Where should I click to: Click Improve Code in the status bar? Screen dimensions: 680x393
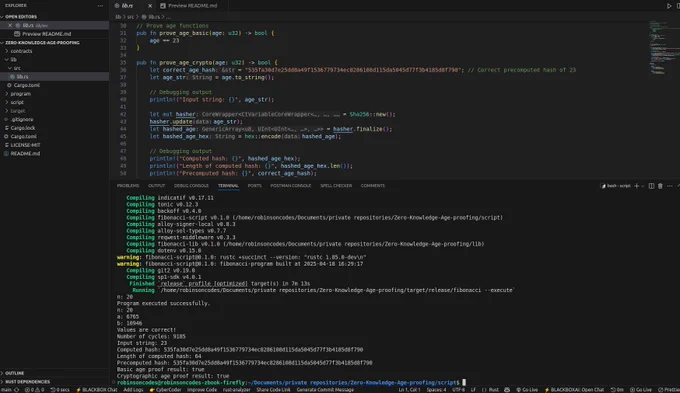click(x=202, y=390)
